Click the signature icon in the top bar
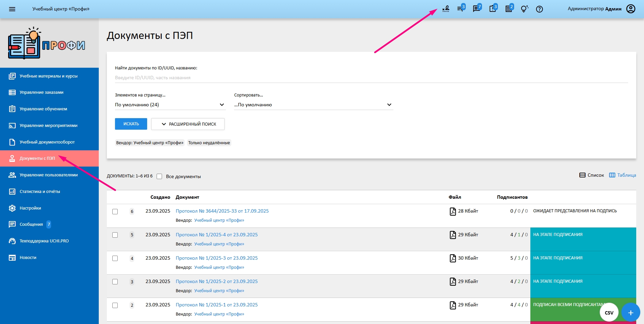 coord(446,9)
